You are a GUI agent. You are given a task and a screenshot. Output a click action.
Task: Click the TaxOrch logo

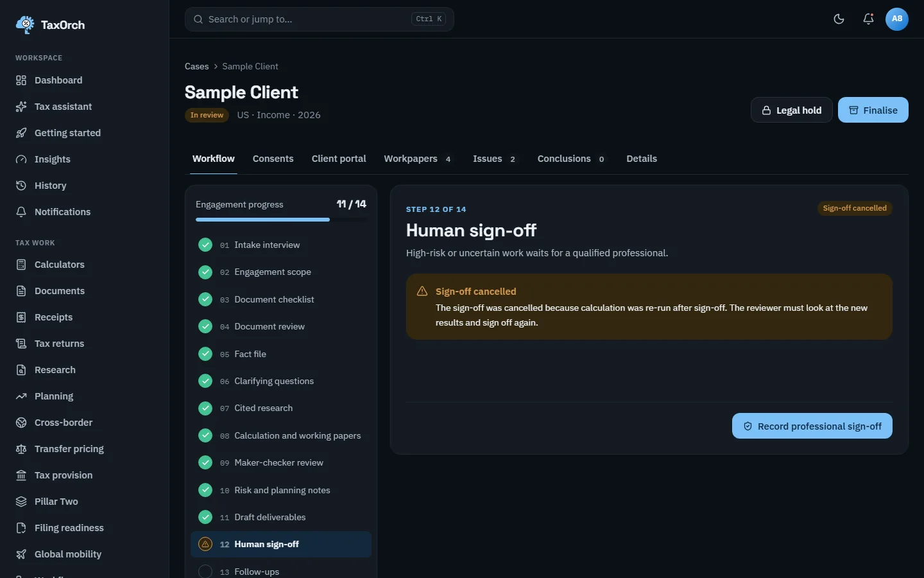coord(50,25)
